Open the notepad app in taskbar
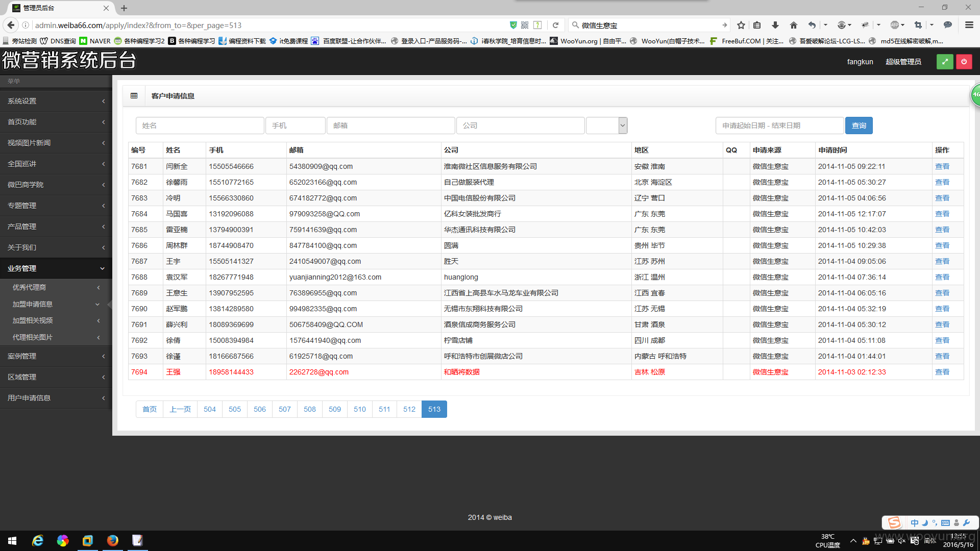980x551 pixels. click(137, 541)
